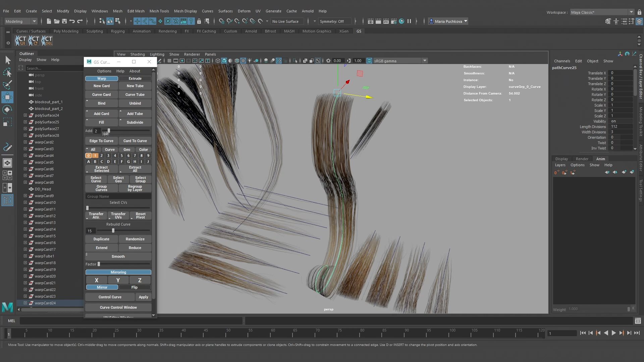Toggle the Flip mode button
The image size is (644, 362).
point(135,287)
